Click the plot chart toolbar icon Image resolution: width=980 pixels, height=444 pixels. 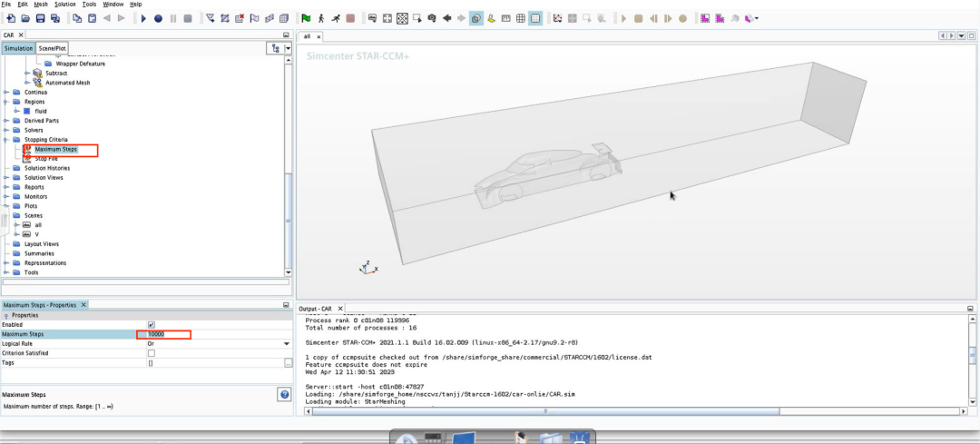click(557, 19)
